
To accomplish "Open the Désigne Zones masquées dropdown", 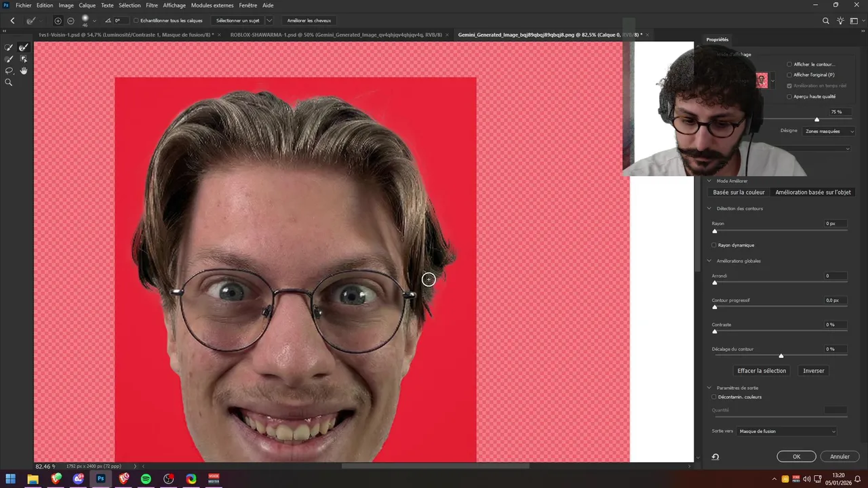I will tap(829, 131).
